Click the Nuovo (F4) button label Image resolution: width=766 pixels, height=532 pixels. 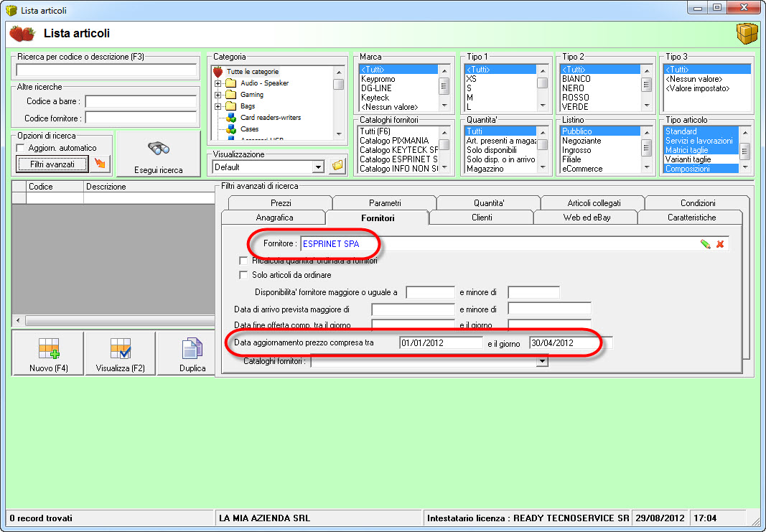click(48, 368)
